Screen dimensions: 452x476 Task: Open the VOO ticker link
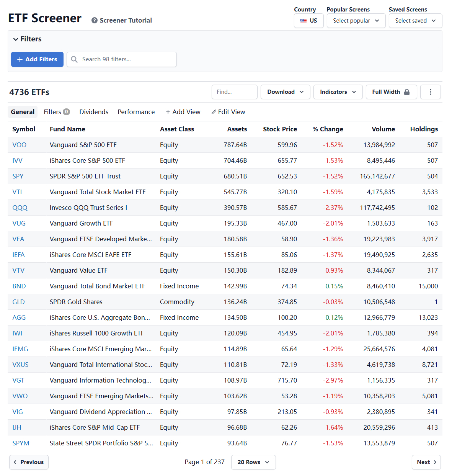(x=19, y=145)
